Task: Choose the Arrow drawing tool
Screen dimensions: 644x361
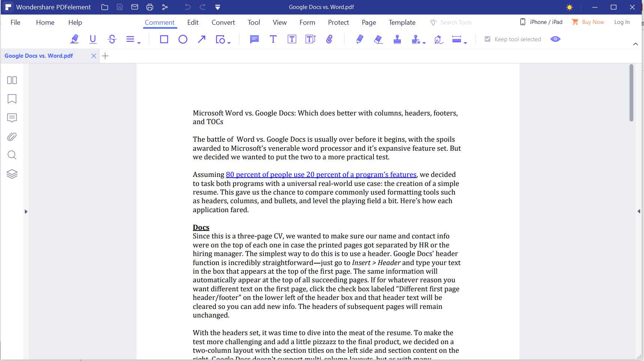Action: click(x=202, y=39)
